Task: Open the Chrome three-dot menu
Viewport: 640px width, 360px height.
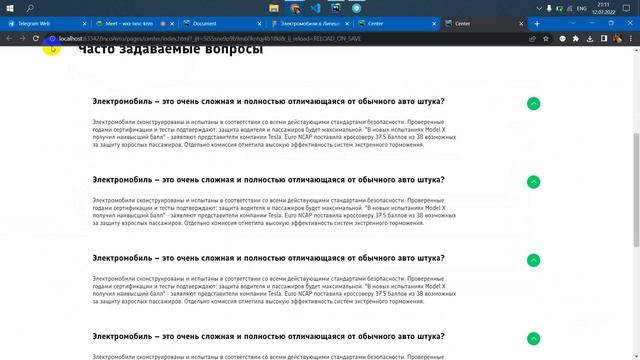Action: 631,39
